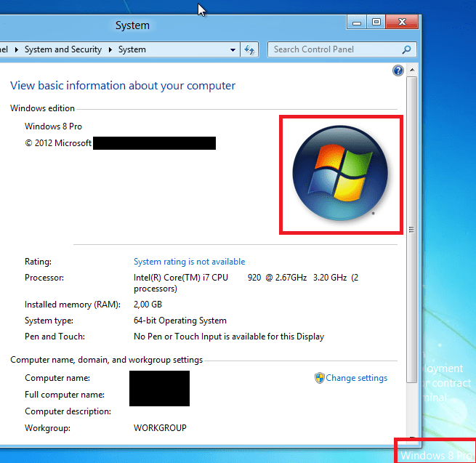Click the System title in title bar
The width and height of the screenshot is (476, 463).
click(x=132, y=25)
